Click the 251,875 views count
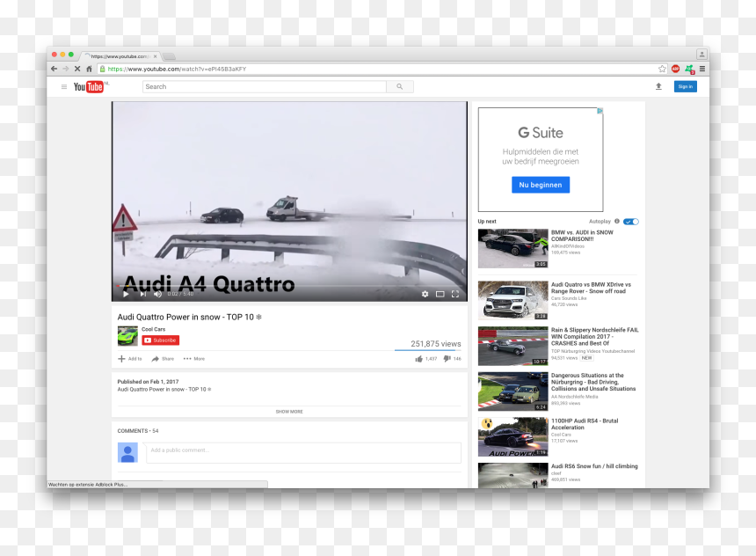Screen dimensions: 756x556 [x=436, y=344]
